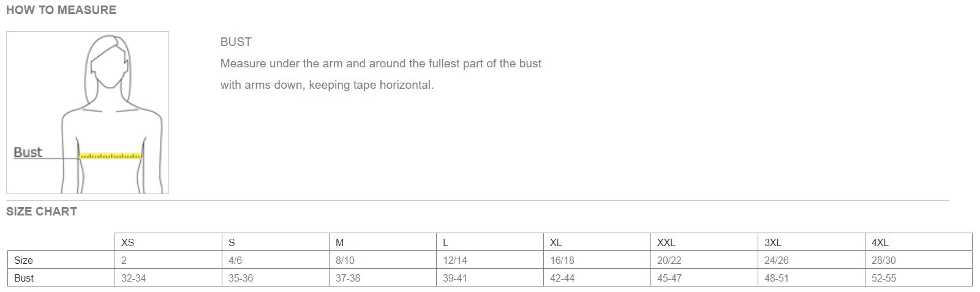This screenshot has width=980, height=292.
Task: Select the HOW TO MEASURE heading
Action: pos(61,10)
